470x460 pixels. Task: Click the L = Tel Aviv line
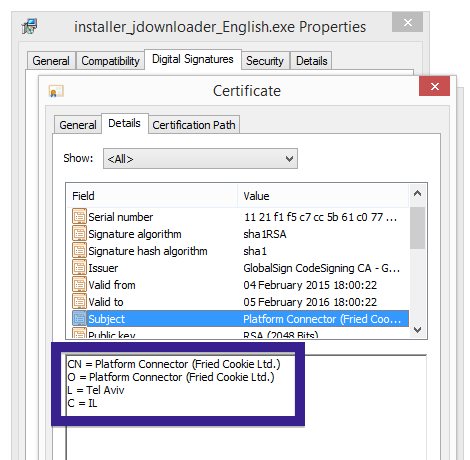click(96, 390)
